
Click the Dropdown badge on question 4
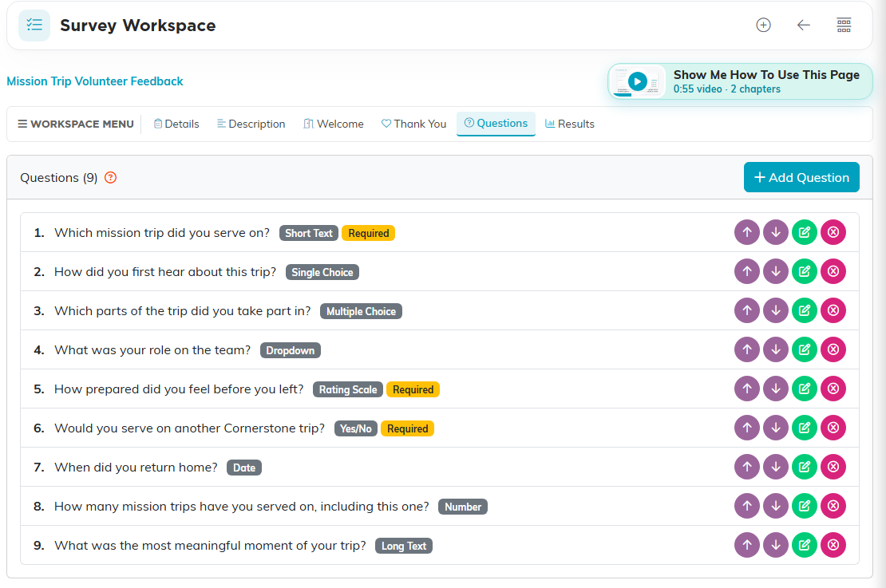[291, 350]
